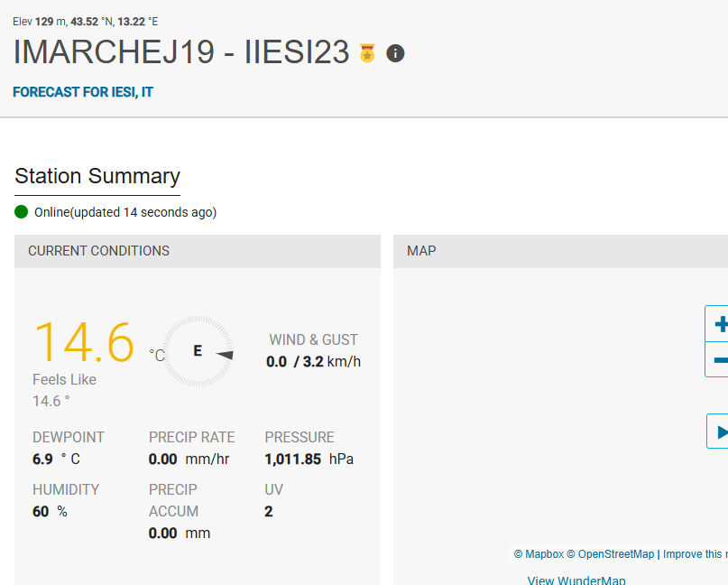This screenshot has height=585, width=728.
Task: Open the View WunderMap link
Action: 576,580
